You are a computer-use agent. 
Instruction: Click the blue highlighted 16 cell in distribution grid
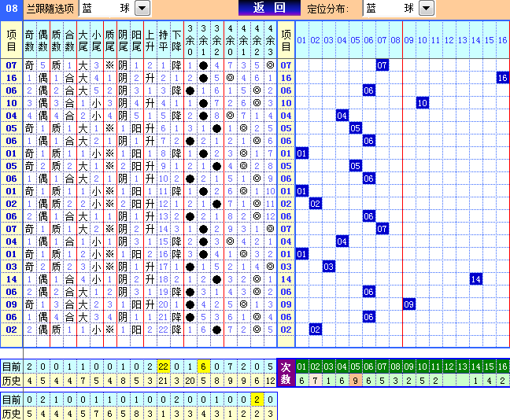(x=502, y=78)
